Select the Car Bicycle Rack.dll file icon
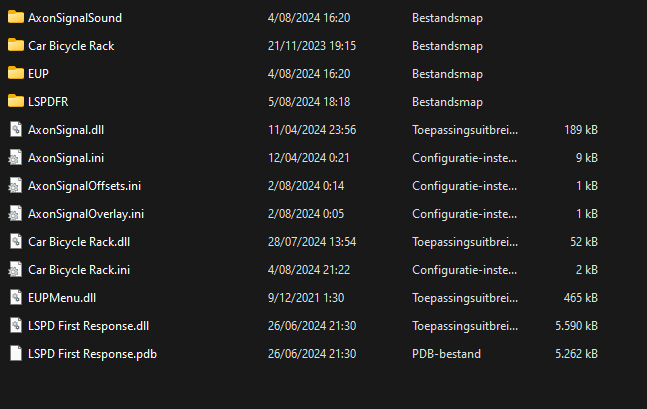This screenshot has height=409, width=647. point(15,241)
